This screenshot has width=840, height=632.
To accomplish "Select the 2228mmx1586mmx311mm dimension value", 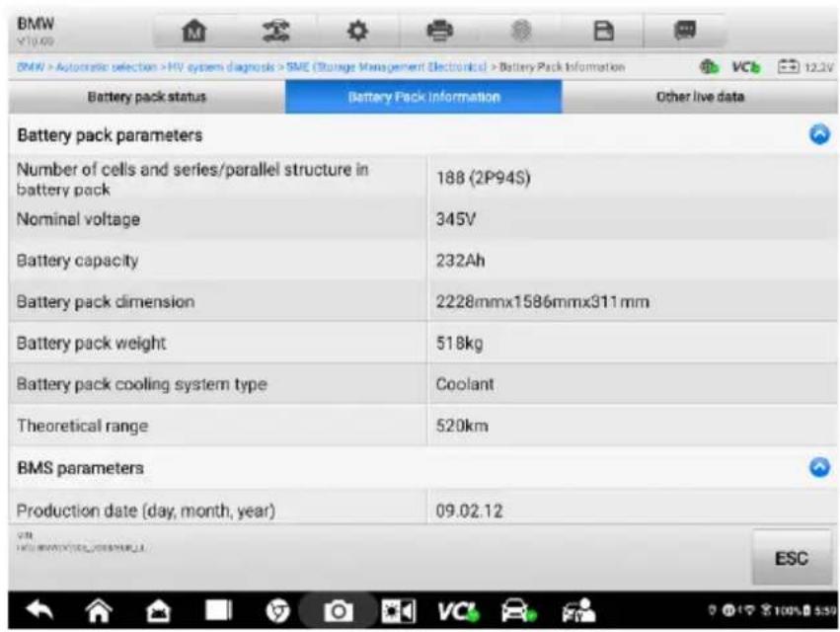I will tap(542, 302).
